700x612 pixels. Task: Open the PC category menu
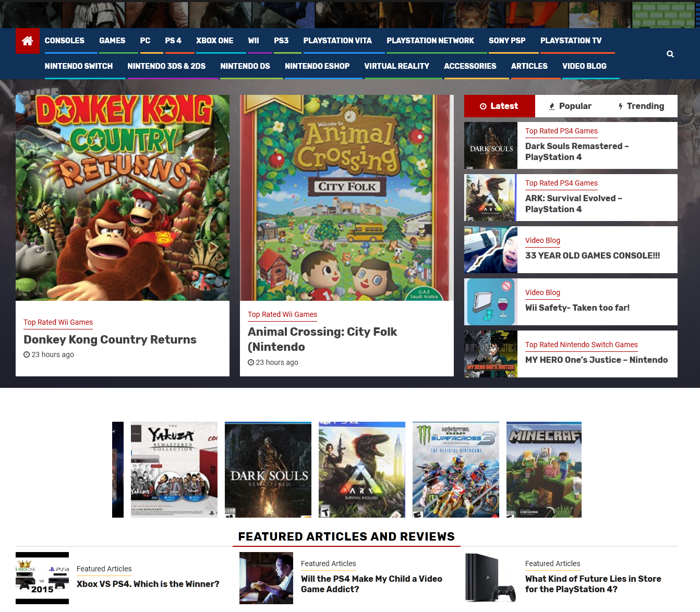click(145, 41)
